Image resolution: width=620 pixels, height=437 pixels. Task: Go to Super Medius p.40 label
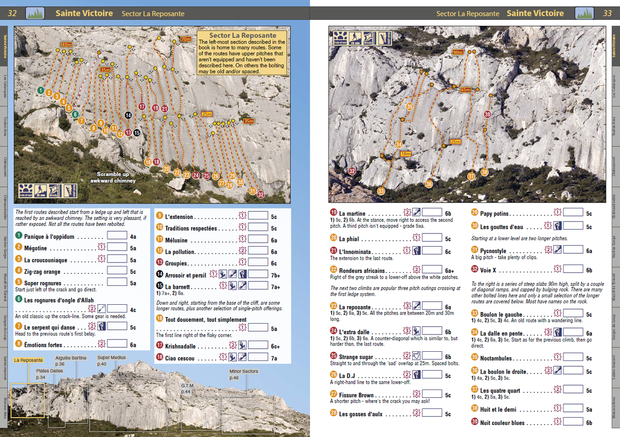coord(112,360)
